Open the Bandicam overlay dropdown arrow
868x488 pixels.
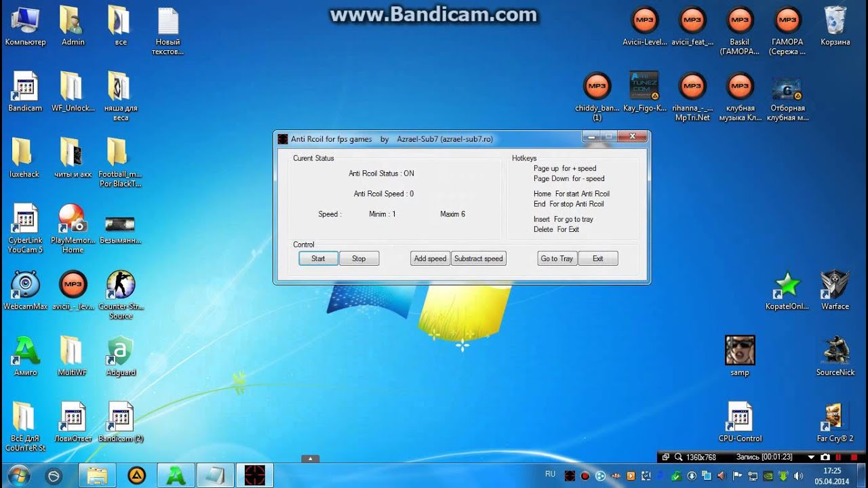(811, 457)
